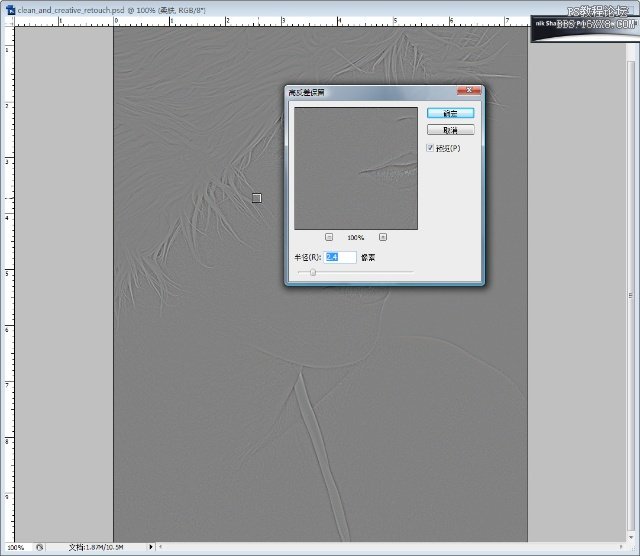
Task: Click the Photoshop document icon in title bar
Action: click(11, 9)
